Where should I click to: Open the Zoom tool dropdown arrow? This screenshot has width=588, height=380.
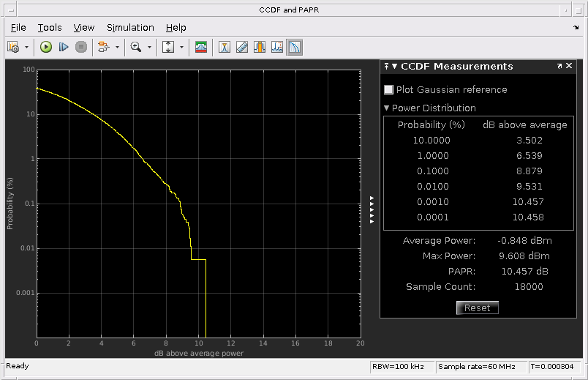(149, 48)
